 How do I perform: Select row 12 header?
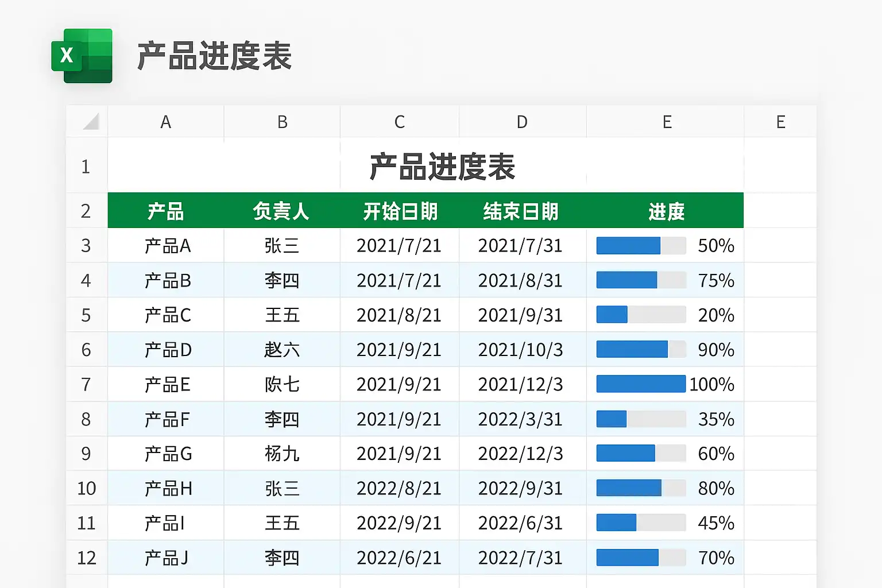[86, 558]
